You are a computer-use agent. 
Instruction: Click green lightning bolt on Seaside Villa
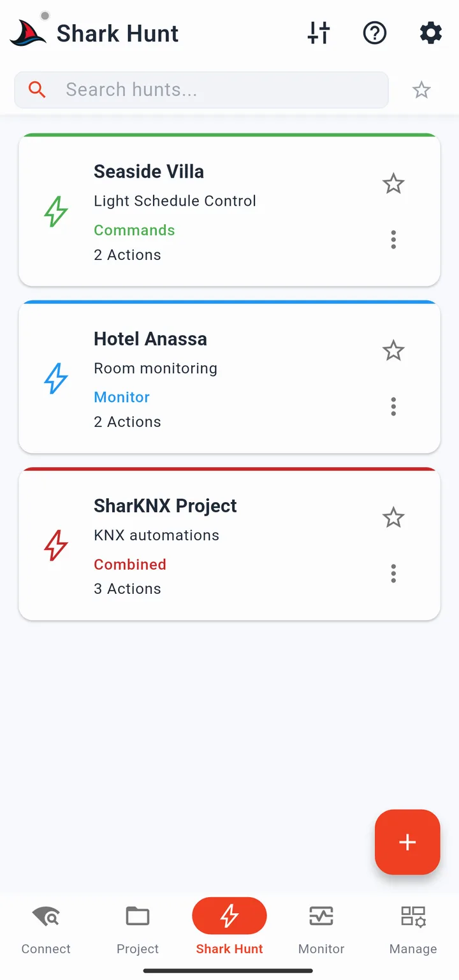point(56,212)
